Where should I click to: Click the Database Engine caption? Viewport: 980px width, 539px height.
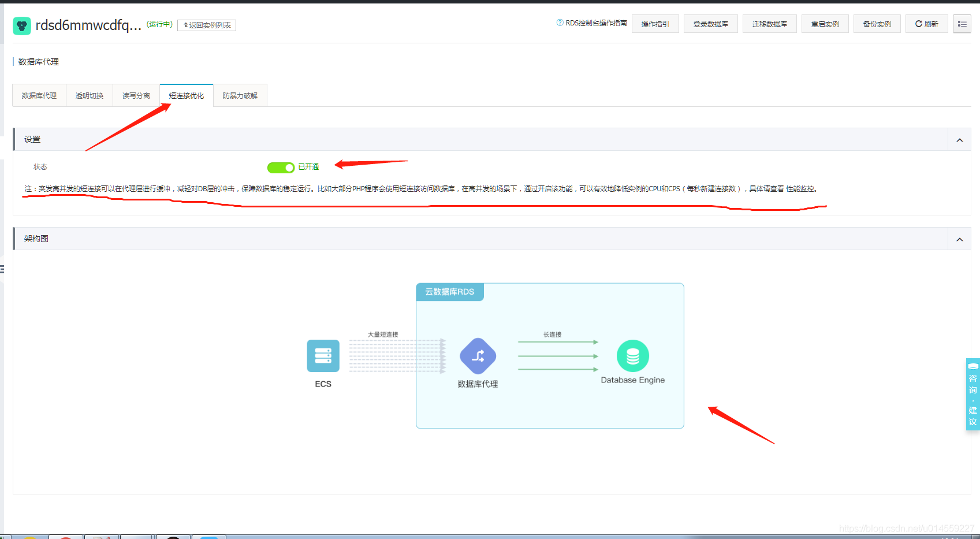633,380
